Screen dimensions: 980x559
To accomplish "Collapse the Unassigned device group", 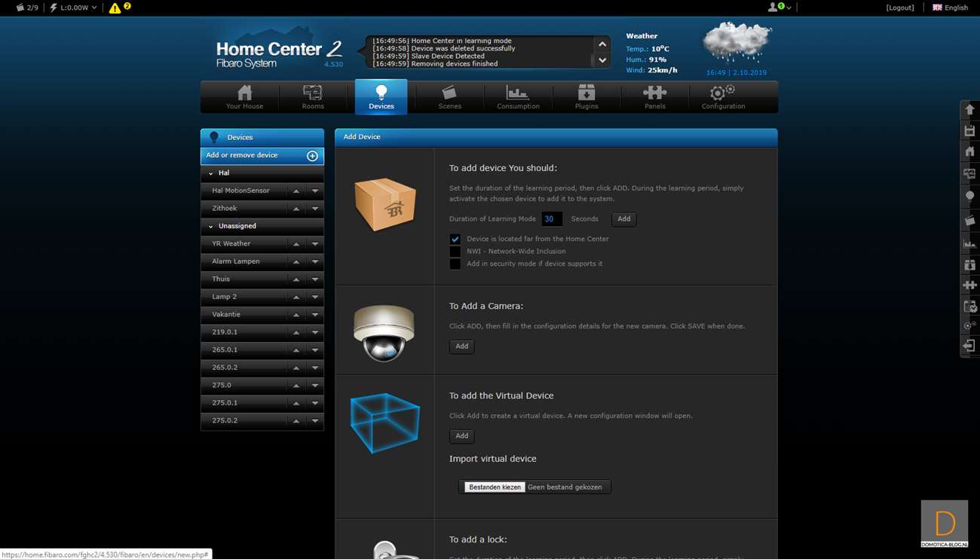I will [211, 226].
